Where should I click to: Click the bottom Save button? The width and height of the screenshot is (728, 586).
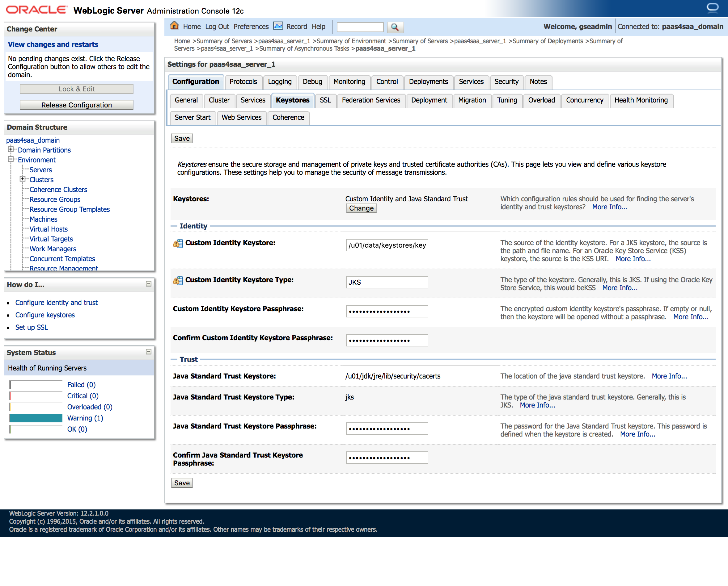pyautogui.click(x=182, y=483)
